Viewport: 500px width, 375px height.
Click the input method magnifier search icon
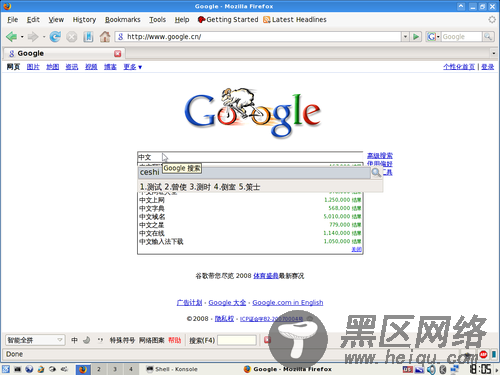coord(376,173)
